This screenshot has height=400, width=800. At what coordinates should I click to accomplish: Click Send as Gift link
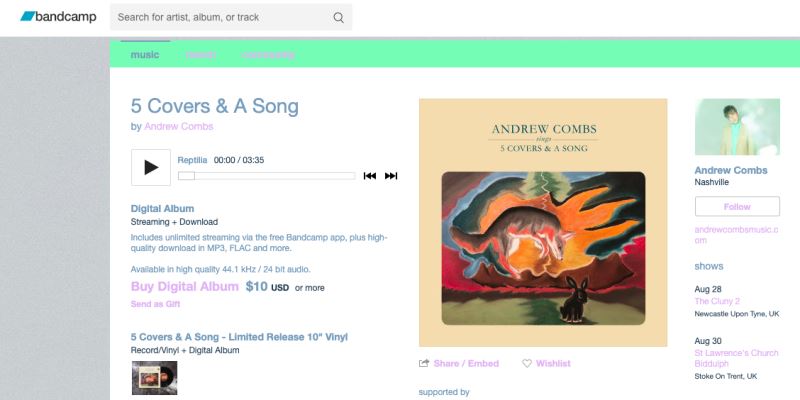pos(155,304)
